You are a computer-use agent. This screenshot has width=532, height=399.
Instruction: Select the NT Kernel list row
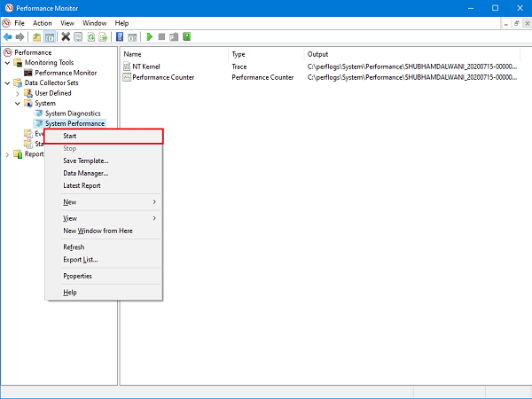[321, 66]
